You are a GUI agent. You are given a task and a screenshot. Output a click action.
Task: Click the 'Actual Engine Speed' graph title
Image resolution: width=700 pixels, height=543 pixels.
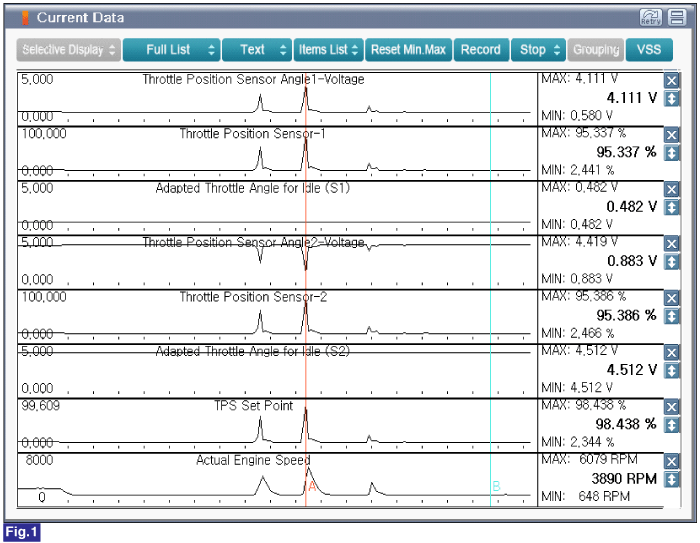coord(253,460)
